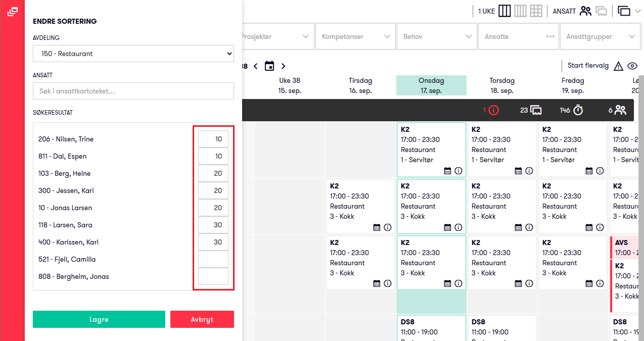Image resolution: width=644 pixels, height=341 pixels.
Task: Click the stopwatch hours icon
Action: [578, 110]
